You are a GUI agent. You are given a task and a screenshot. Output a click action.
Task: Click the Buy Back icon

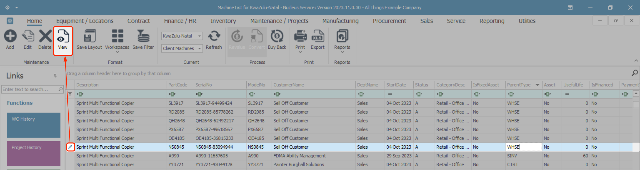coord(277,36)
